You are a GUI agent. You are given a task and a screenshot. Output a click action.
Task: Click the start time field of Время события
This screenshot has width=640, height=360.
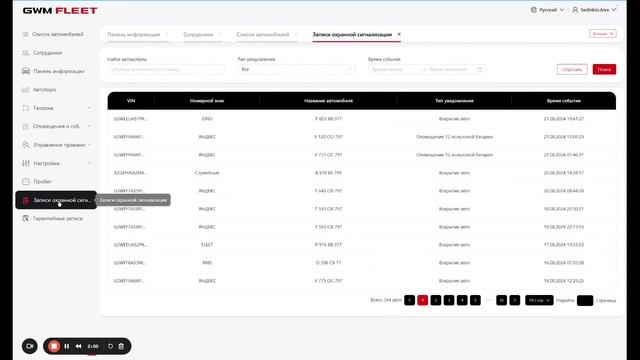(394, 69)
